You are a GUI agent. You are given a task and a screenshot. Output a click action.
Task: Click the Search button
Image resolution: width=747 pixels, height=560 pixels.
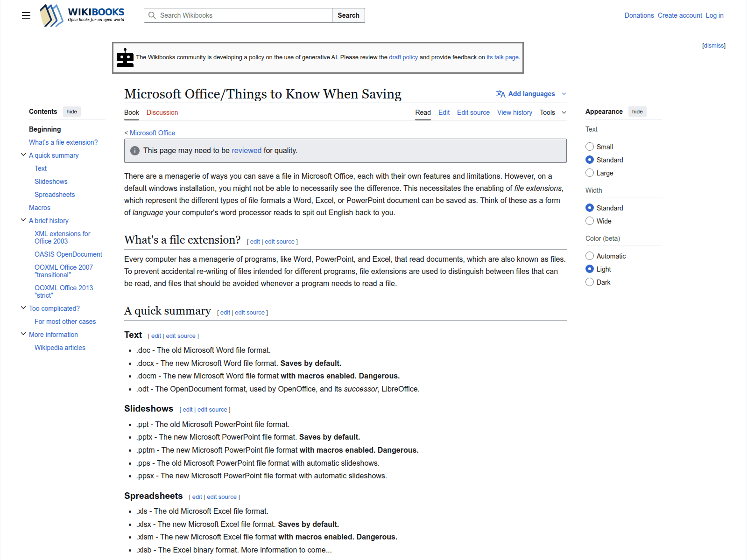[x=348, y=15]
